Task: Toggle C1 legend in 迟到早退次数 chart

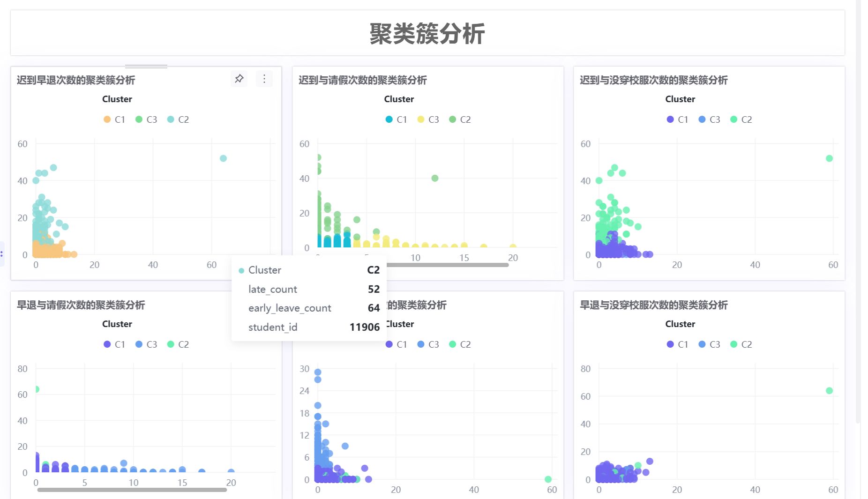Action: (x=114, y=119)
